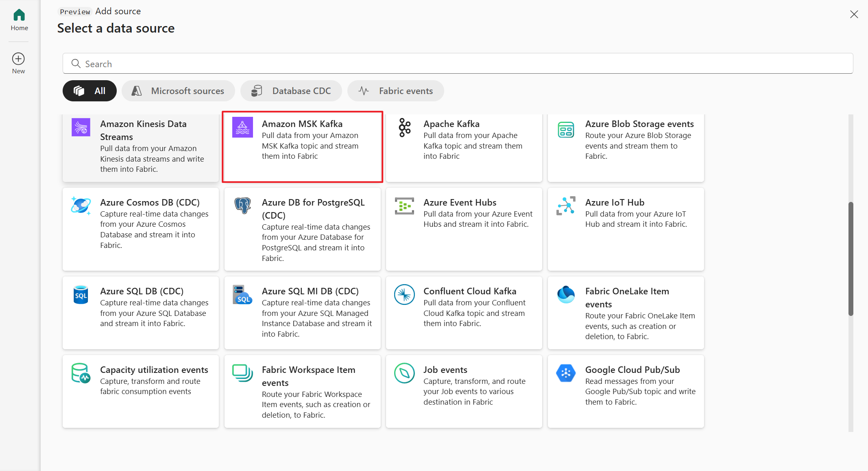The height and width of the screenshot is (471, 868).
Task: Filter by Database CDC
Action: pos(291,91)
